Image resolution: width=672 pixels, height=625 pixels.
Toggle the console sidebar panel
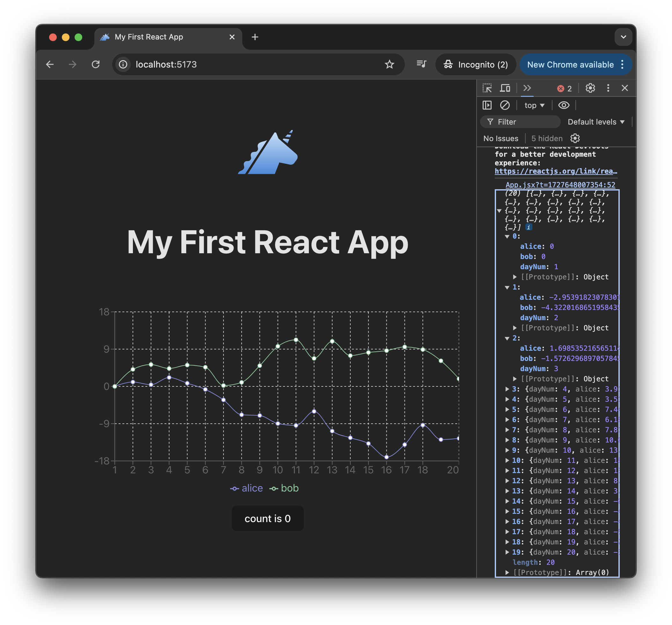[x=487, y=105]
